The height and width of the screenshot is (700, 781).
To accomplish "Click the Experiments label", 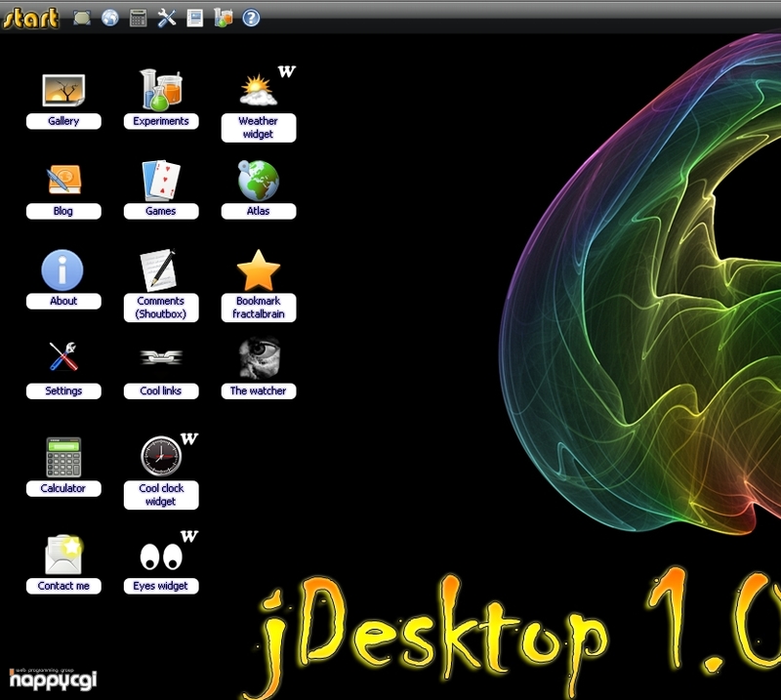I will pyautogui.click(x=161, y=121).
